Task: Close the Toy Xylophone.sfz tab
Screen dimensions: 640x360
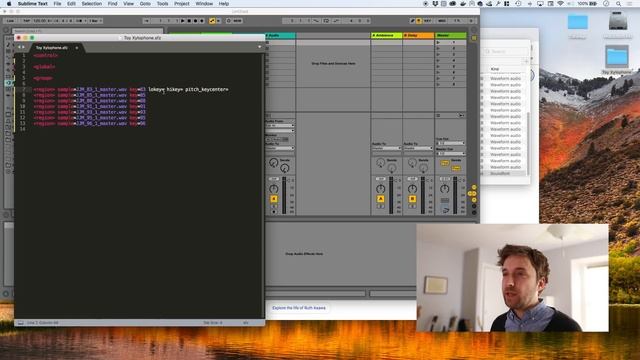Action: pos(77,48)
